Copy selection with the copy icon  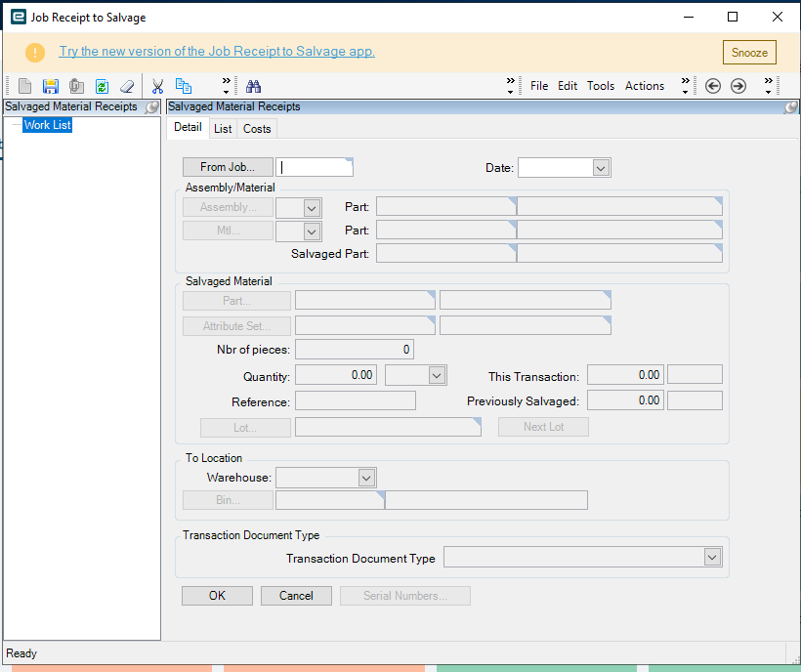click(x=184, y=86)
